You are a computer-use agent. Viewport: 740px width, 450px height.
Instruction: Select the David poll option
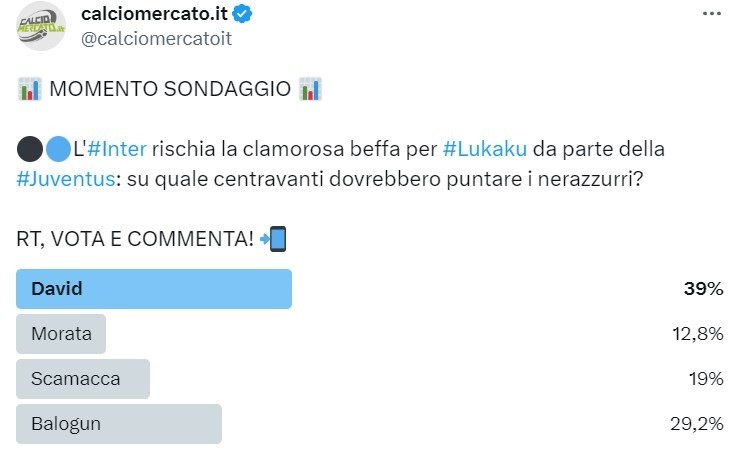click(154, 289)
